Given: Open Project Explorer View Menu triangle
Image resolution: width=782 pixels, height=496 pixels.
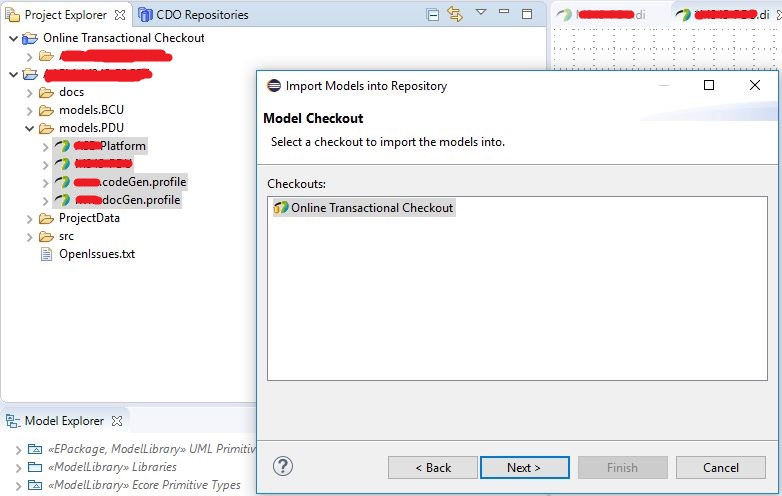Looking at the screenshot, I should (481, 12).
